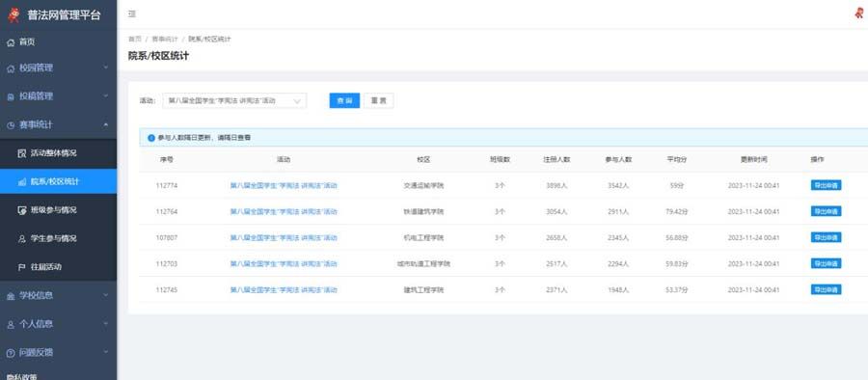Open the 活动 selection dropdown
The width and height of the screenshot is (868, 380).
234,101
